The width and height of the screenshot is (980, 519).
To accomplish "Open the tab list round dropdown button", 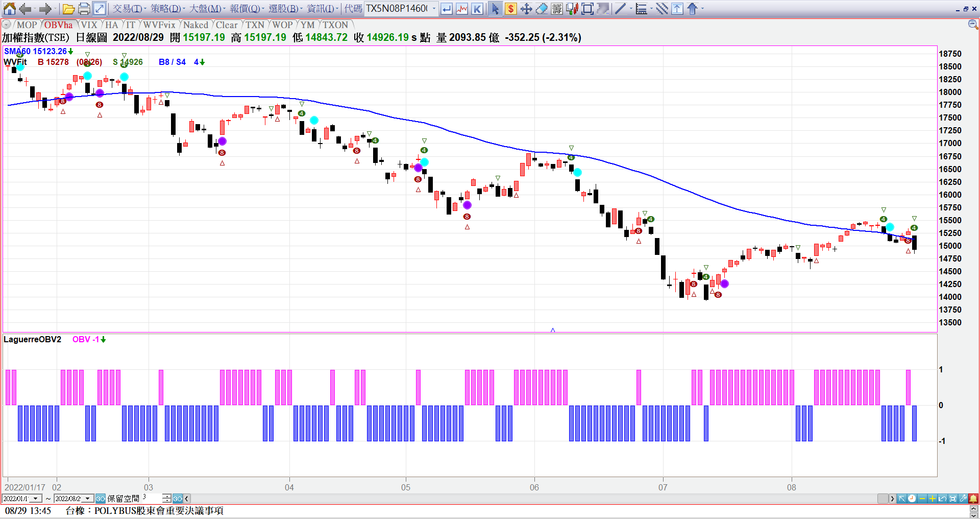I will (x=6, y=25).
